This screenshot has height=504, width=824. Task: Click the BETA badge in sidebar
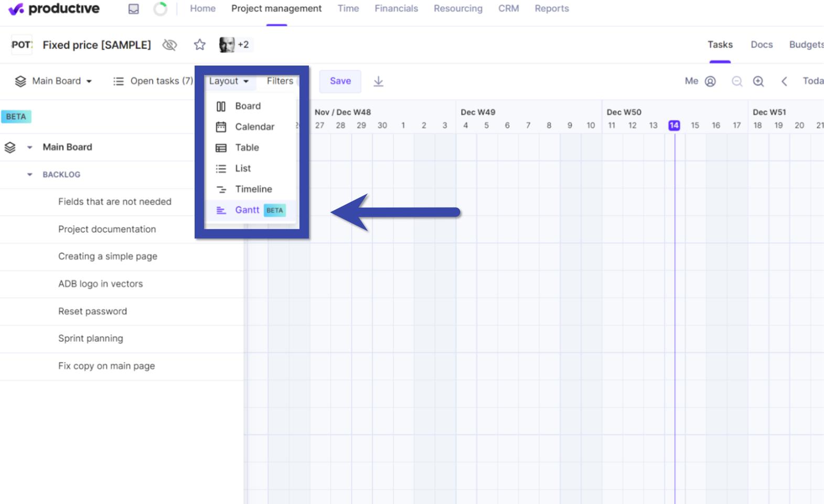pyautogui.click(x=16, y=116)
